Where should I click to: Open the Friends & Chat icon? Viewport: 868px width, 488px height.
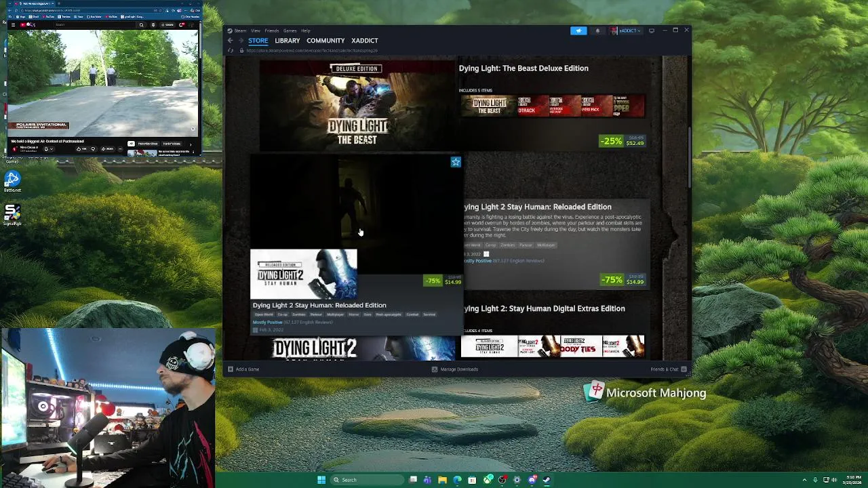tap(684, 369)
